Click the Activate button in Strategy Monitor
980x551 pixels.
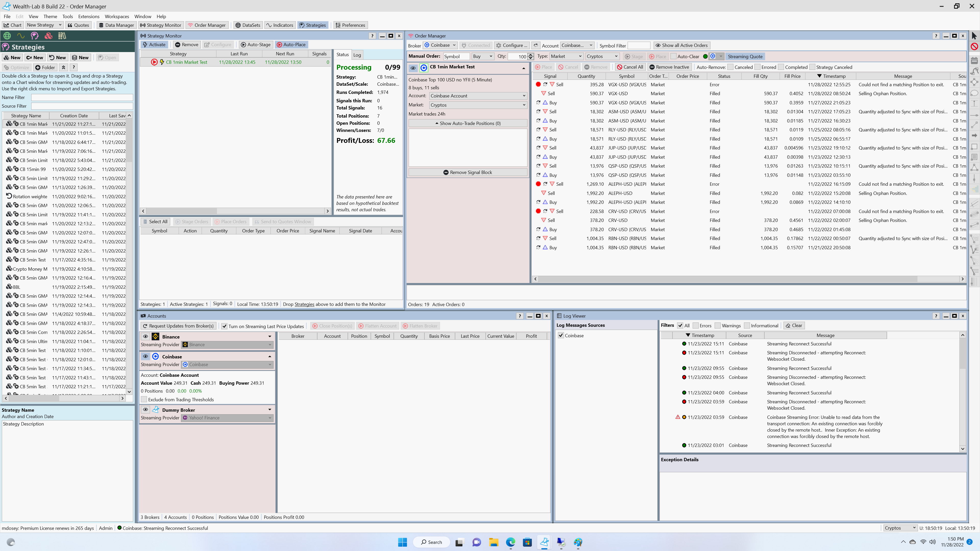[x=154, y=44]
